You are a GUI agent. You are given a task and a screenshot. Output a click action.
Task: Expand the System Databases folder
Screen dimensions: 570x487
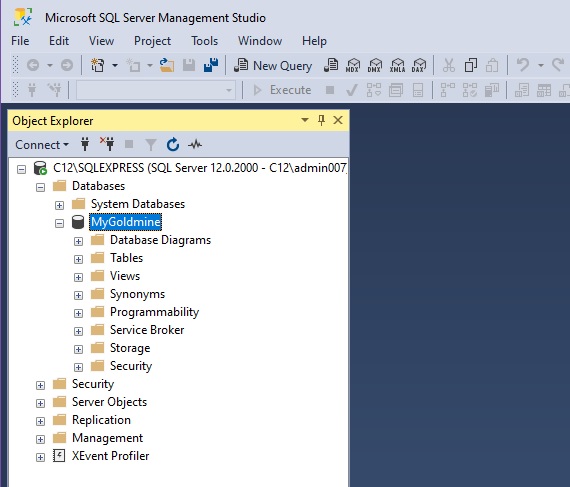59,205
